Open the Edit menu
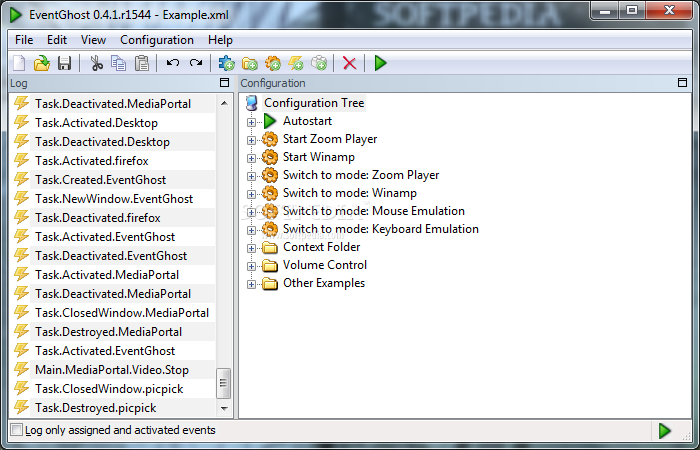The image size is (700, 450). [x=57, y=40]
